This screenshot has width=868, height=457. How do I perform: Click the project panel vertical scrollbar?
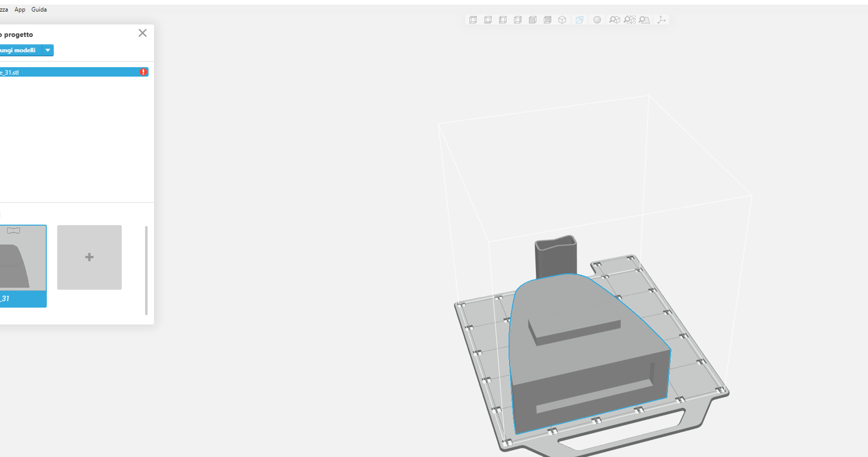click(146, 271)
